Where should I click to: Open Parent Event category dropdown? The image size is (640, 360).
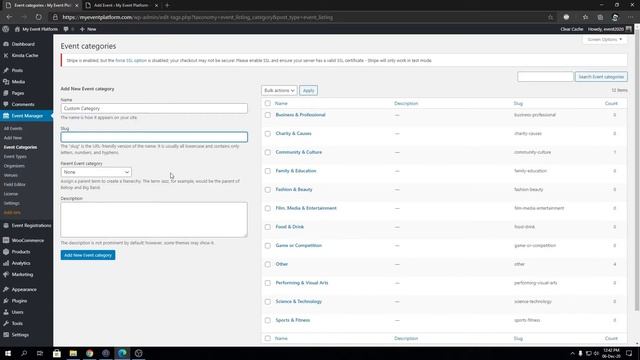tap(96, 172)
